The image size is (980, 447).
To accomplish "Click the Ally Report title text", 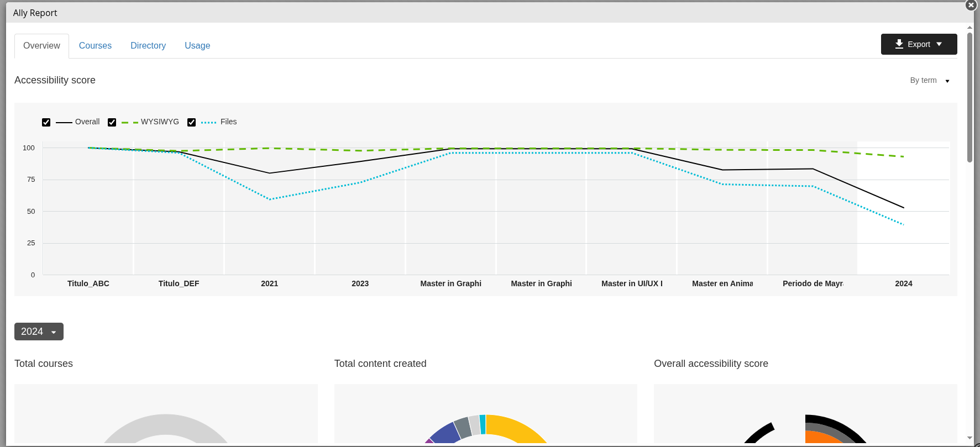I will click(x=35, y=13).
